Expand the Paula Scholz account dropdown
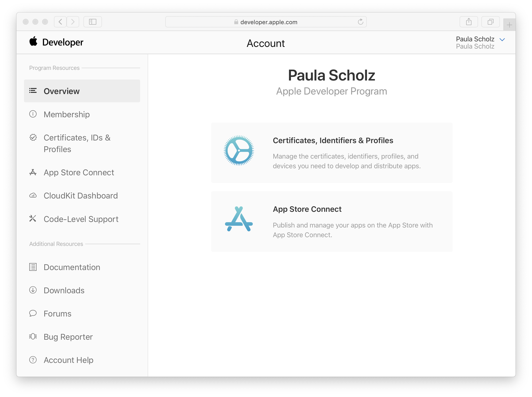The height and width of the screenshot is (397, 532). coord(503,39)
